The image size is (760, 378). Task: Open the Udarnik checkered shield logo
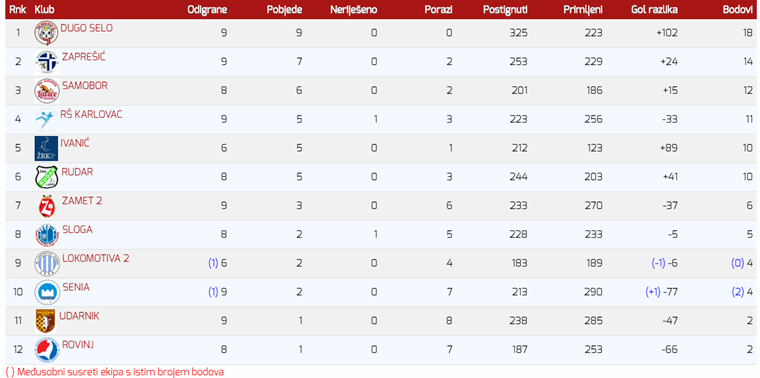pos(46,321)
